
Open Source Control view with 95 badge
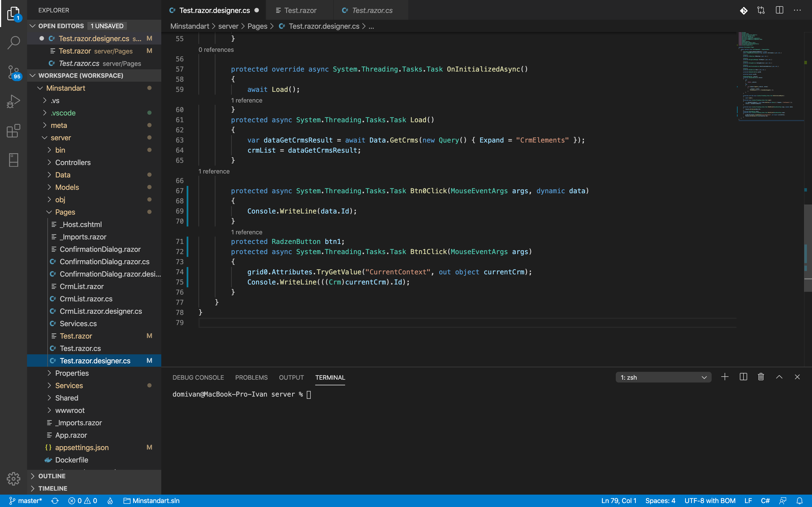pyautogui.click(x=14, y=72)
